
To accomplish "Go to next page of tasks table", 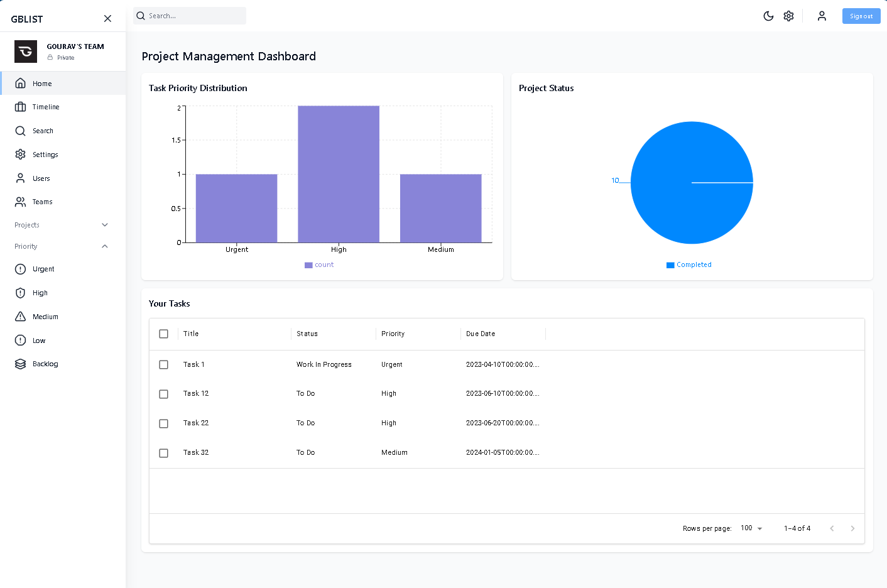I will coord(852,528).
